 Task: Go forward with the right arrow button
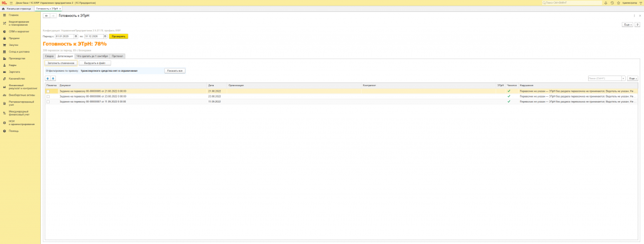pyautogui.click(x=53, y=16)
